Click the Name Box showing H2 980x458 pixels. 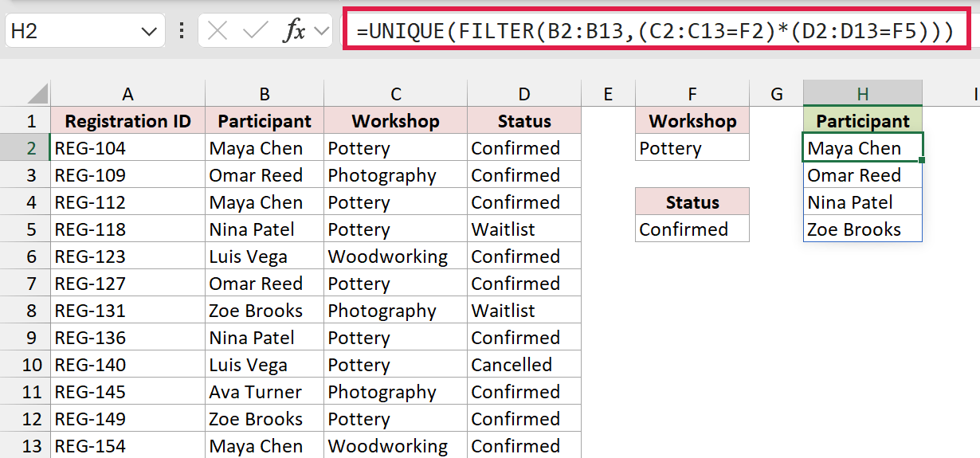click(x=84, y=31)
